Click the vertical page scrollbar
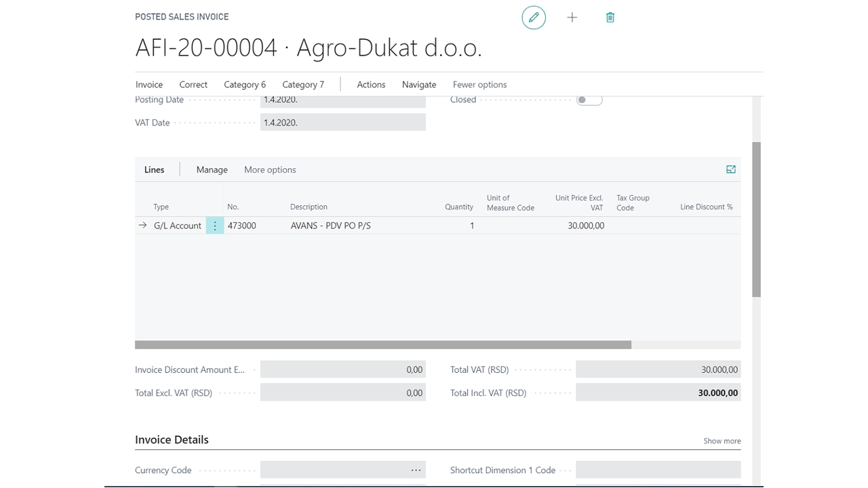The width and height of the screenshot is (868, 488). pyautogui.click(x=757, y=219)
